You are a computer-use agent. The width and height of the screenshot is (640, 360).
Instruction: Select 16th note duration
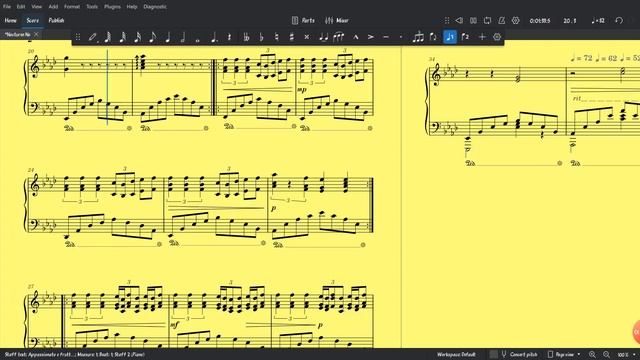click(x=138, y=37)
